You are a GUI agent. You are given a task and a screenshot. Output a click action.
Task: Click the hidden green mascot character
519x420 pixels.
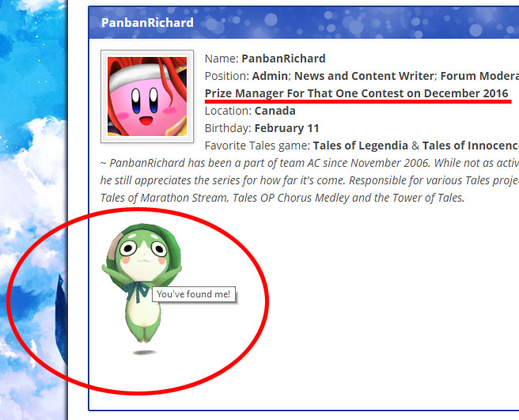tap(142, 283)
